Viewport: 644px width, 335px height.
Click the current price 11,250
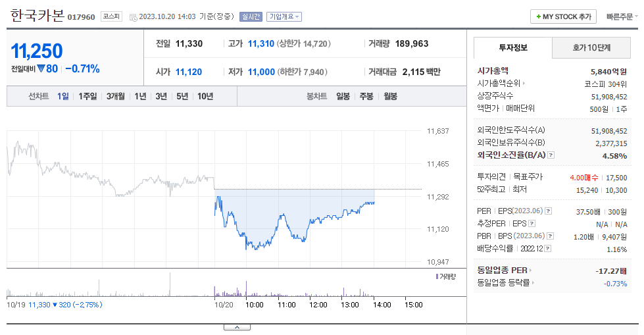pos(37,51)
